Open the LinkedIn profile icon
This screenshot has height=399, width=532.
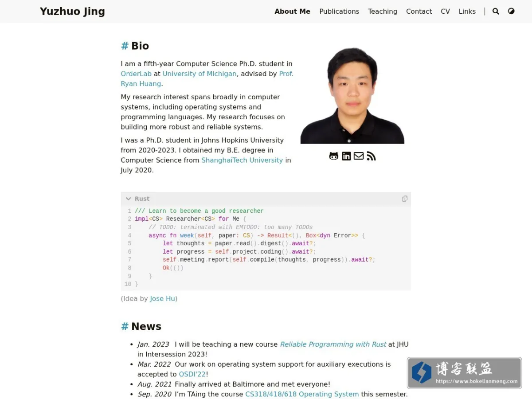(x=346, y=156)
